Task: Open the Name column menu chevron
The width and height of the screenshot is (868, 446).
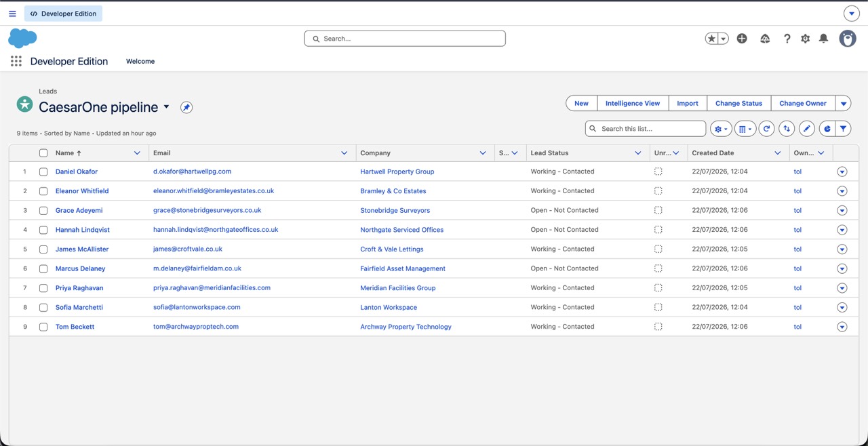Action: point(137,153)
